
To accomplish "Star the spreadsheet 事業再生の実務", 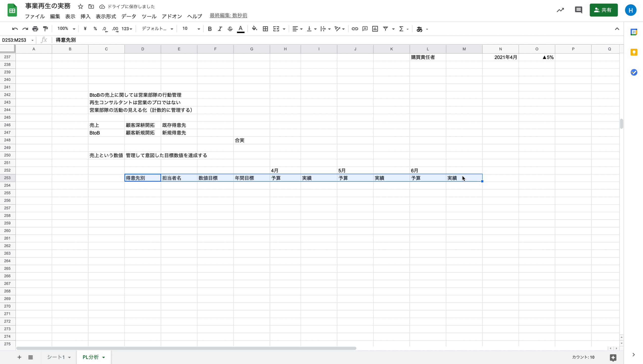I will click(x=80, y=7).
